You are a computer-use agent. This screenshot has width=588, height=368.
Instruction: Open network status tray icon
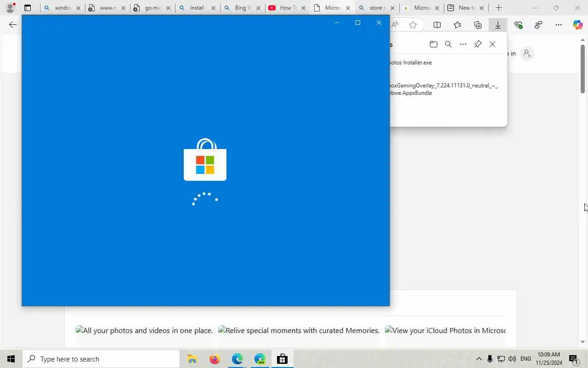tap(501, 359)
